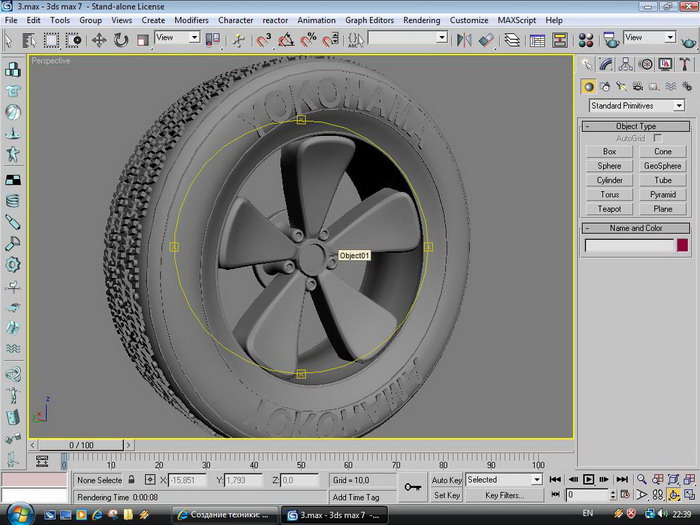Open the object color swatch
700x525 pixels.
[x=682, y=245]
